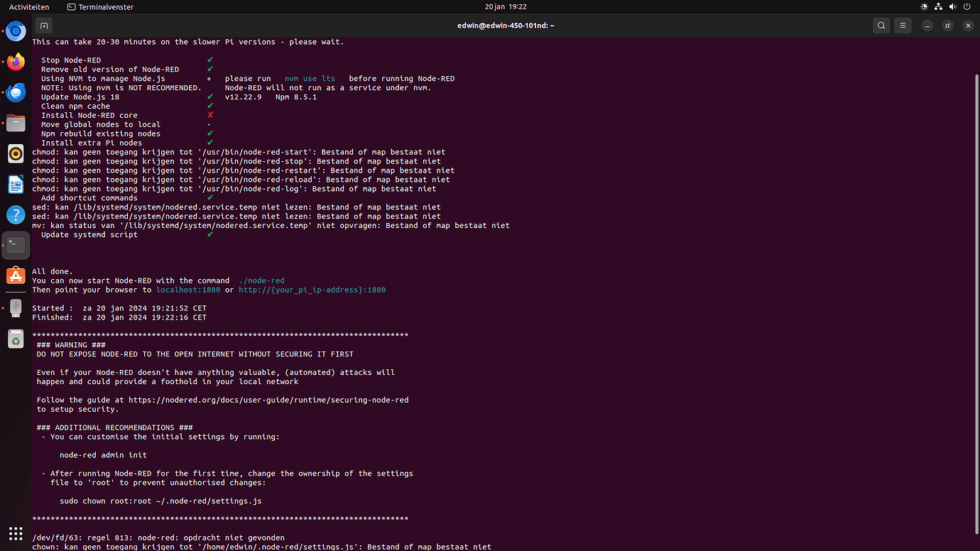Click the ./node-red command text
The image size is (980, 551).
click(x=261, y=280)
